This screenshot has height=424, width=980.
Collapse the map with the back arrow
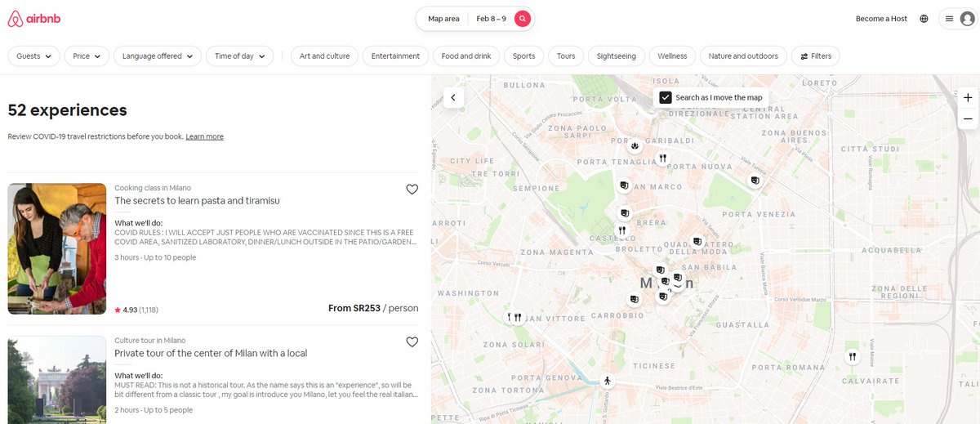(452, 97)
